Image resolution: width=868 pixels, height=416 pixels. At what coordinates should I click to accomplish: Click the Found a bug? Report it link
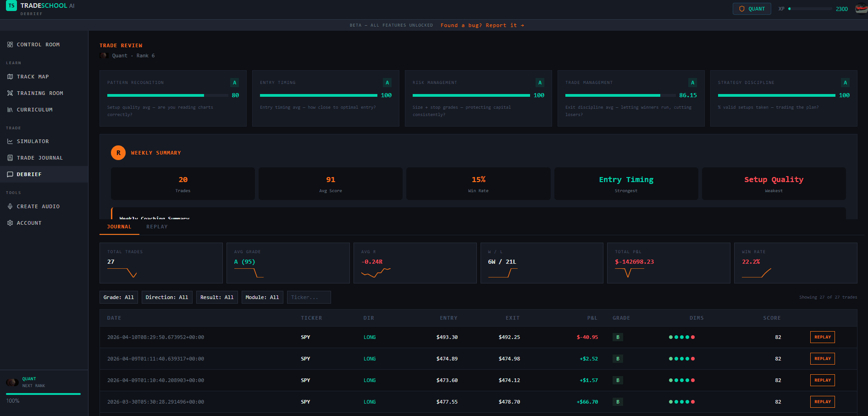[482, 25]
